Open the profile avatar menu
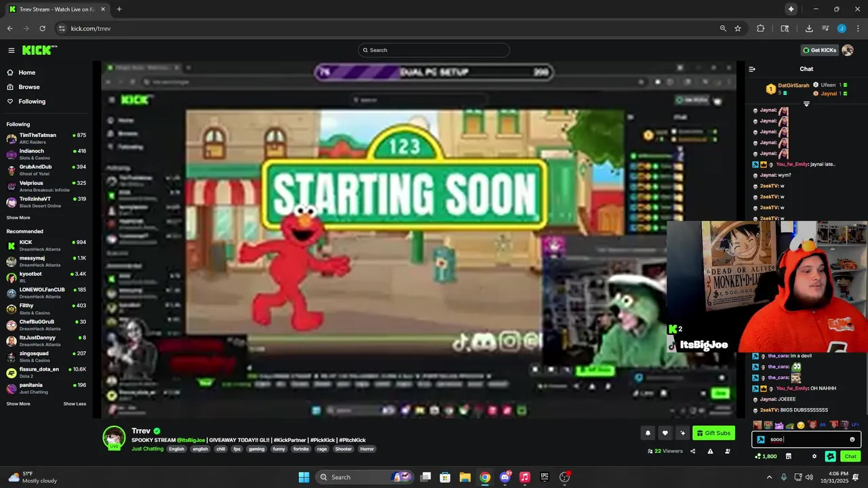Screen dimensions: 868x488 848,50
